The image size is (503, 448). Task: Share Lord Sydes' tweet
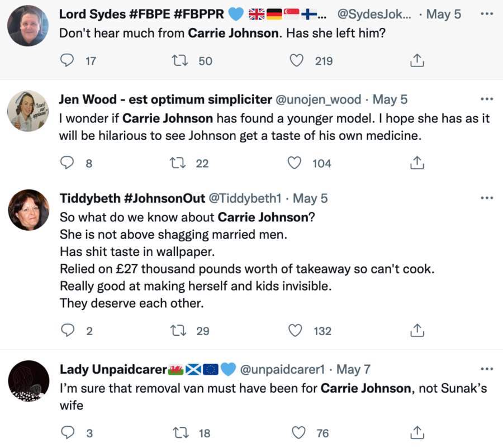click(417, 61)
